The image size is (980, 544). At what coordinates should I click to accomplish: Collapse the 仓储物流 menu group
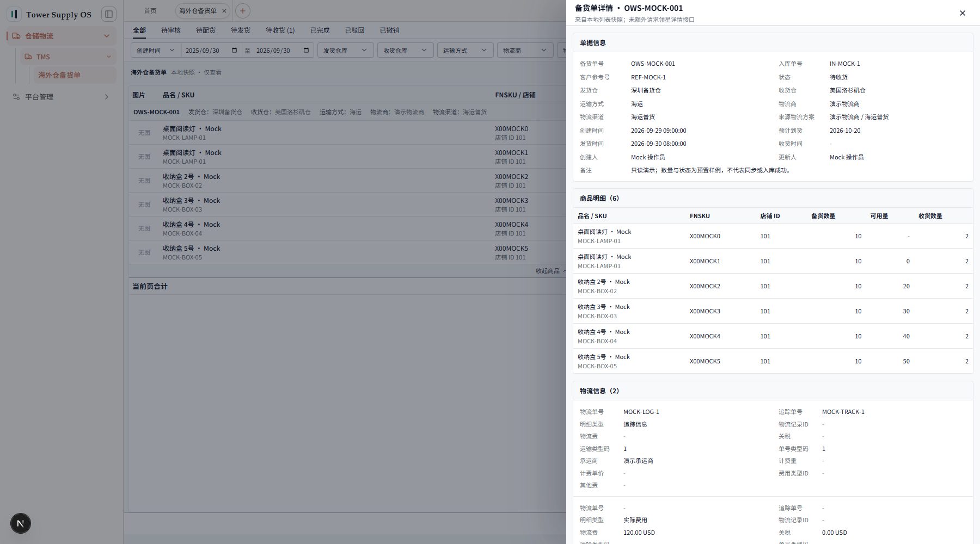coord(107,36)
